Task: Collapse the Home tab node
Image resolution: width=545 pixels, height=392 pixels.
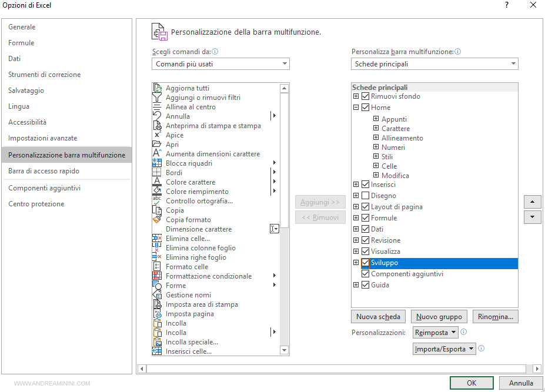Action: pyautogui.click(x=356, y=108)
